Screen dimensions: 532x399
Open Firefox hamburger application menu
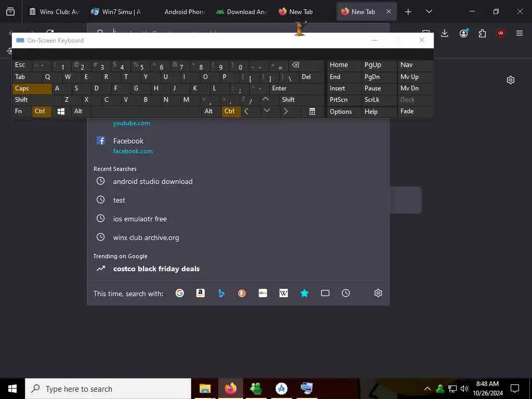[x=520, y=33]
